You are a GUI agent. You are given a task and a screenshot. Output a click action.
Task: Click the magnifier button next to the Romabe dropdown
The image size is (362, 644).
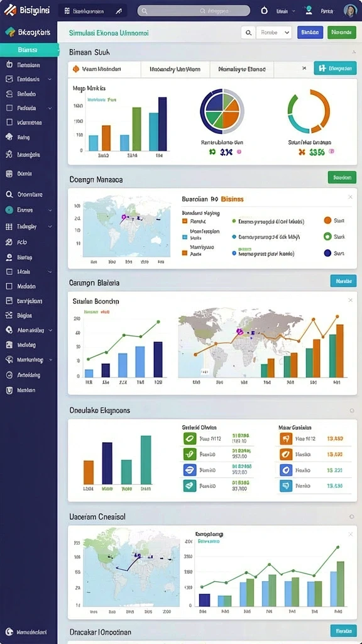coord(248,33)
